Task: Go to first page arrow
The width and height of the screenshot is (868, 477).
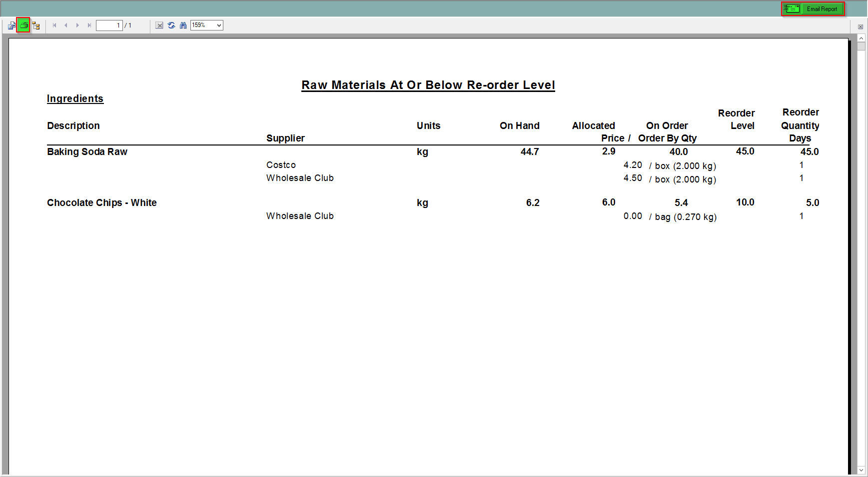Action: (x=54, y=25)
